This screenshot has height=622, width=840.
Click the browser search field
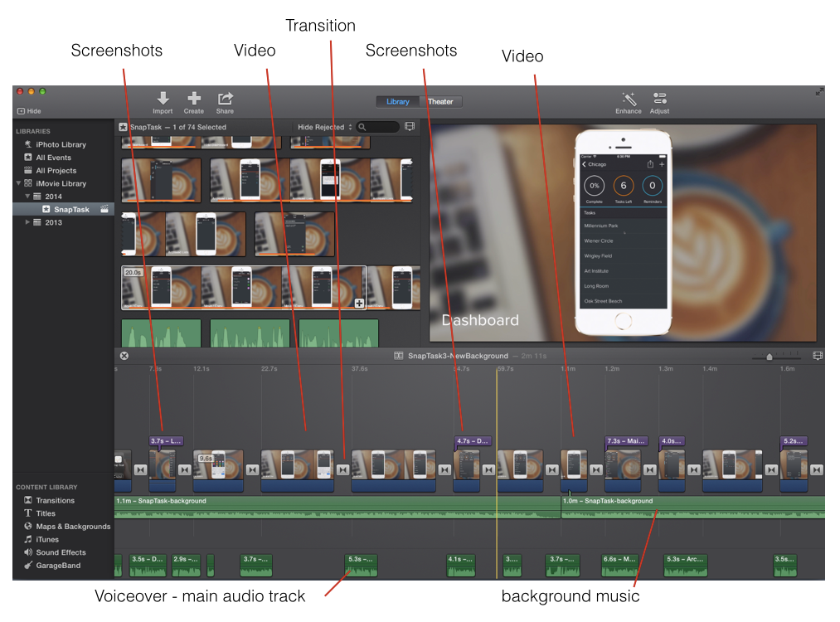click(x=378, y=127)
